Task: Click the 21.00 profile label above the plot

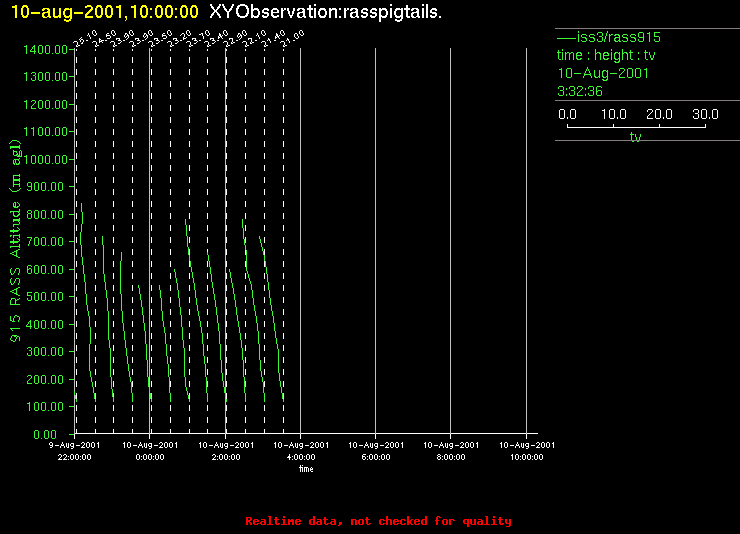Action: click(293, 39)
